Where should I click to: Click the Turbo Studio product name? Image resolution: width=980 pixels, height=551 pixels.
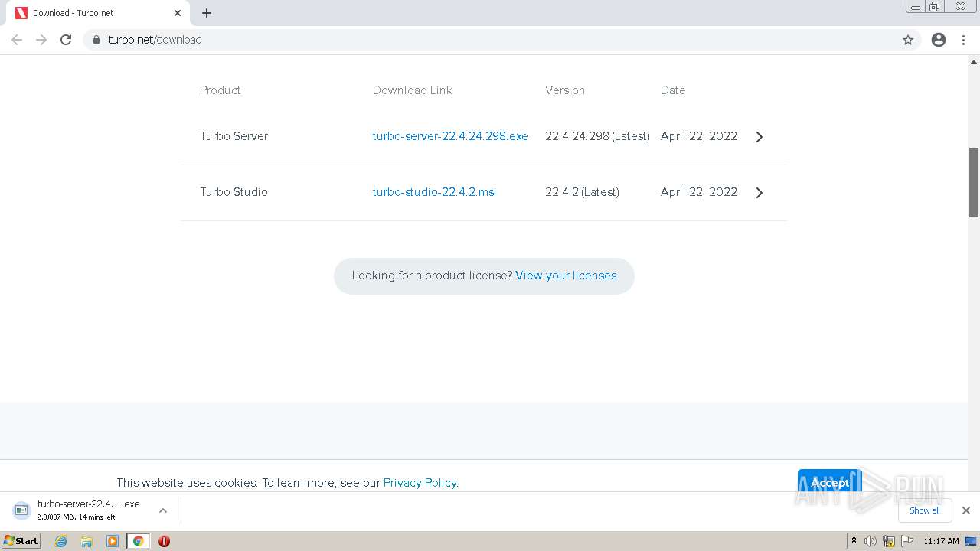point(234,192)
